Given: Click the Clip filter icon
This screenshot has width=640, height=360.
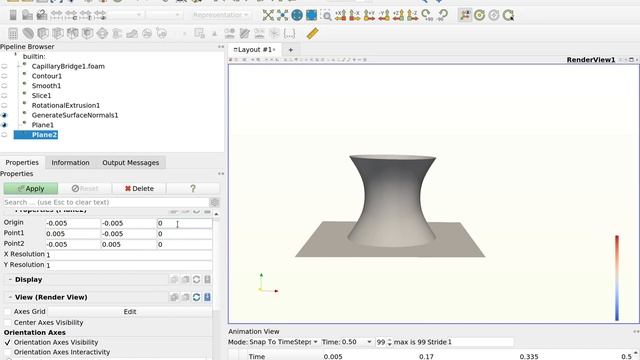Looking at the screenshot, I should 43,33.
